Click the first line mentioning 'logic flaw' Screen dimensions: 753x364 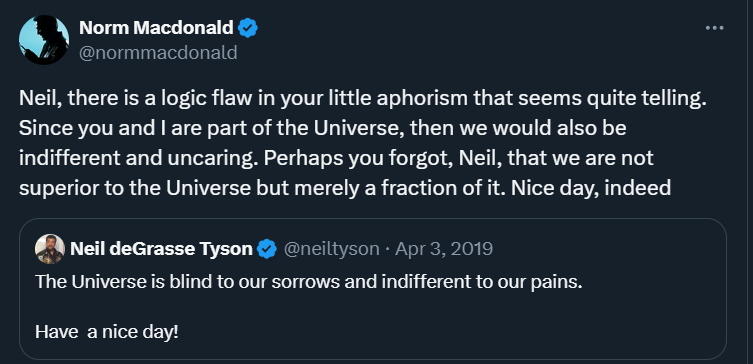(363, 98)
